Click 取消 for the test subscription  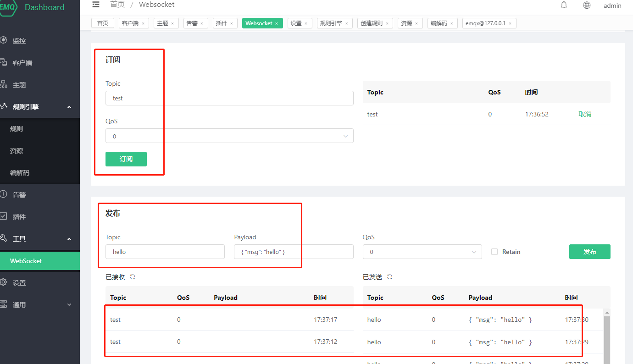585,114
